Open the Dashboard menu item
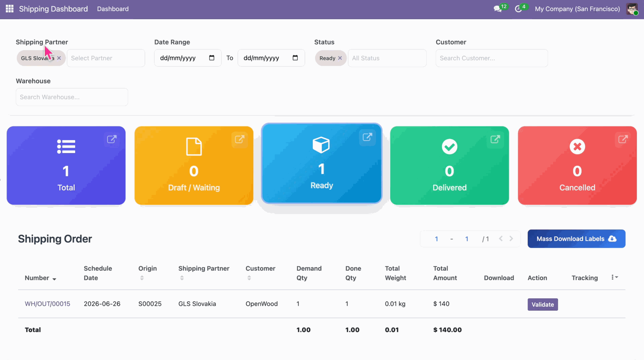Screen dimensions: 644x360 click(x=113, y=9)
